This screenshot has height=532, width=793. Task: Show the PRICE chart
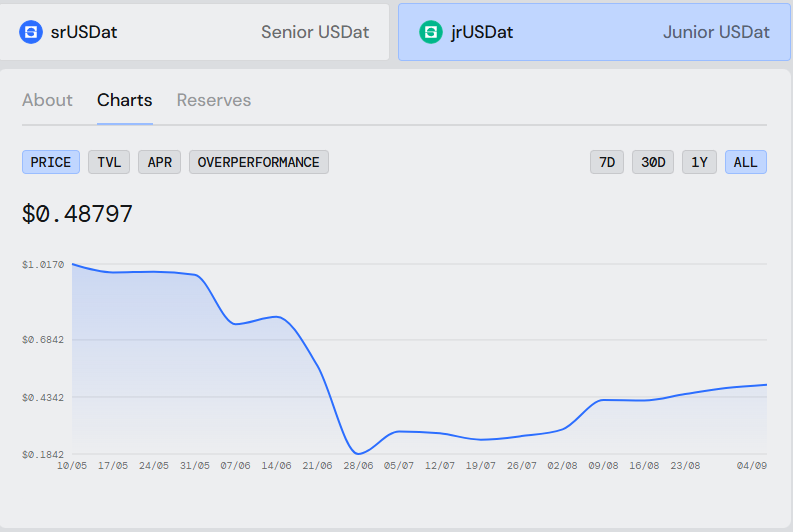[x=51, y=162]
